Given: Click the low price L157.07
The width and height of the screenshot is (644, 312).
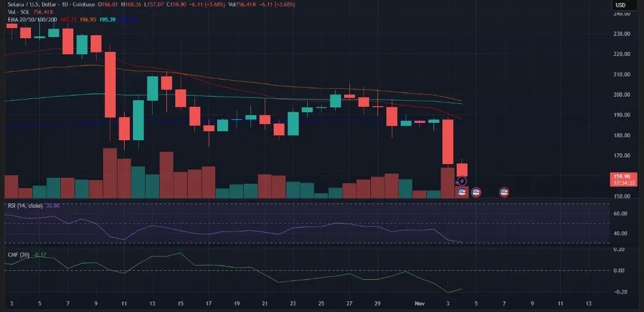Looking at the screenshot, I should [153, 5].
